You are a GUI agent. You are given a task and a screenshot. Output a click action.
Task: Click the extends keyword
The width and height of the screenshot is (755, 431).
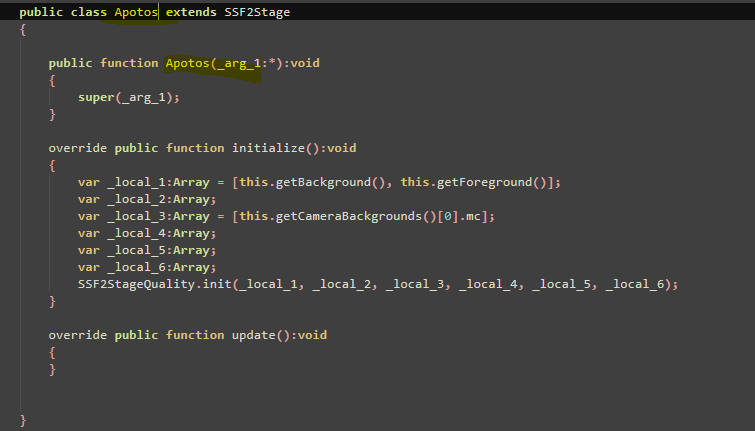[191, 12]
